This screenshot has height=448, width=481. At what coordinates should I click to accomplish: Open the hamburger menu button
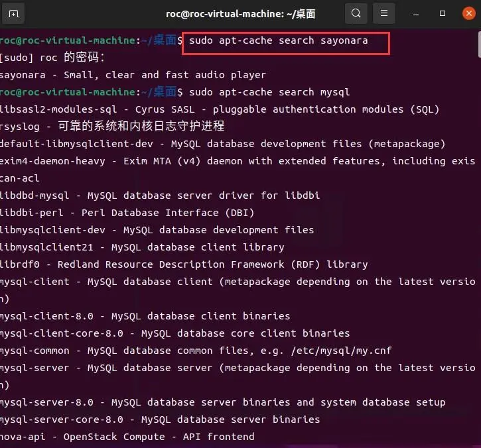point(383,13)
